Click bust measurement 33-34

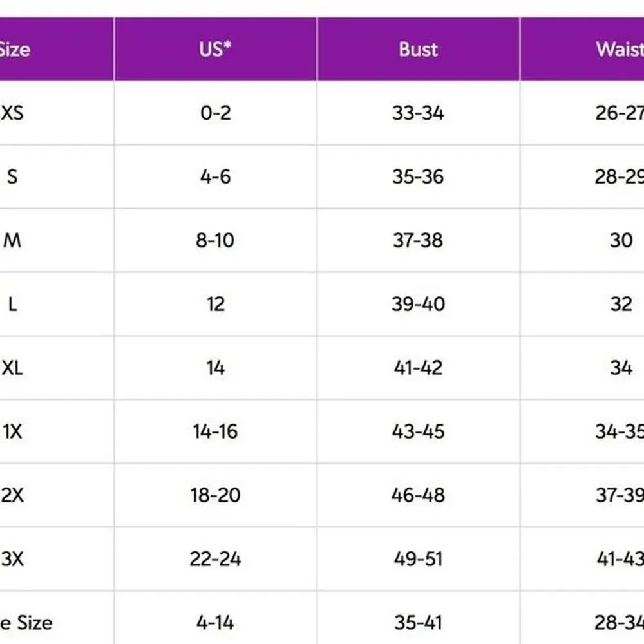(418, 113)
